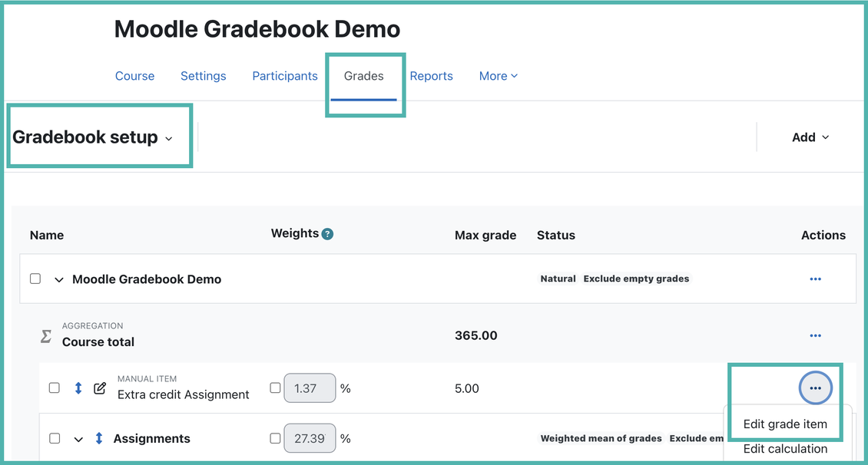
Task: Select Edit calculation
Action: coord(784,449)
